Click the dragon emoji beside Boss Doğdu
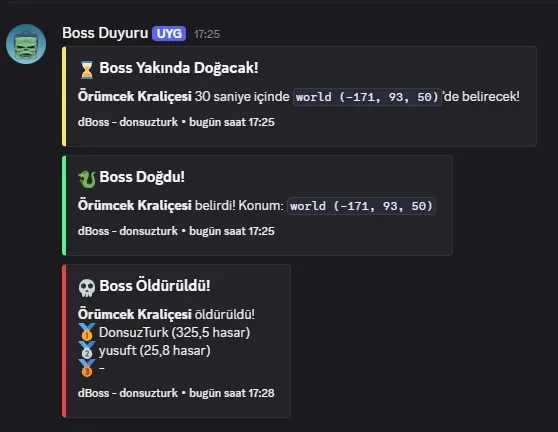Image resolution: width=558 pixels, height=432 pixels. coord(86,179)
